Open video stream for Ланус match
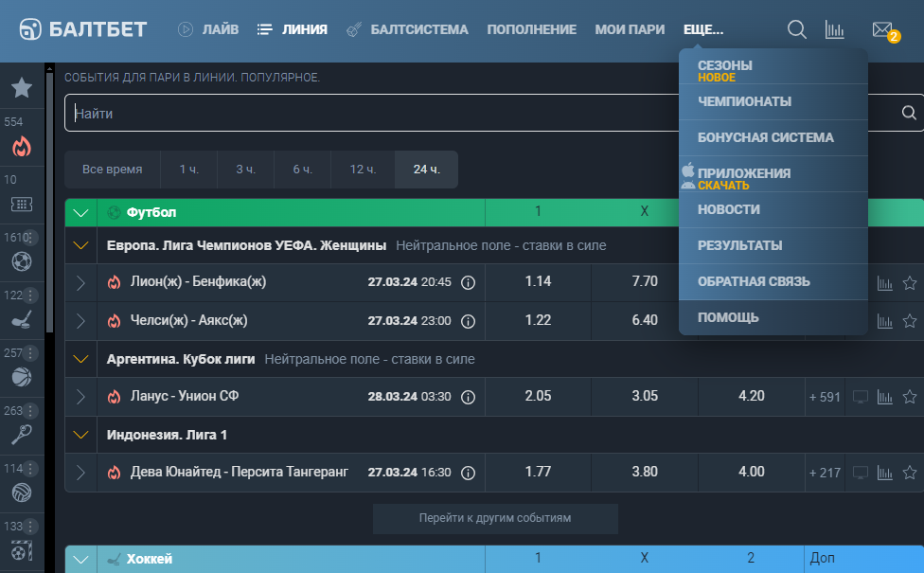 coord(861,398)
